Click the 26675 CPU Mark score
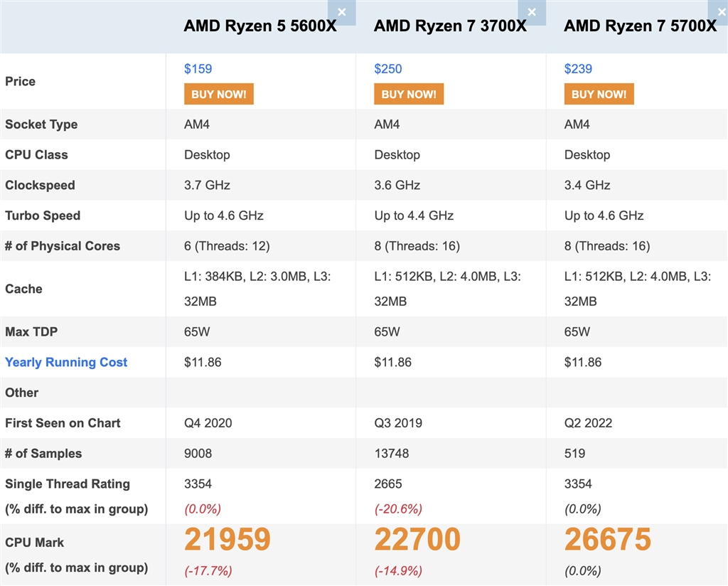The width and height of the screenshot is (728, 586). coord(608,540)
